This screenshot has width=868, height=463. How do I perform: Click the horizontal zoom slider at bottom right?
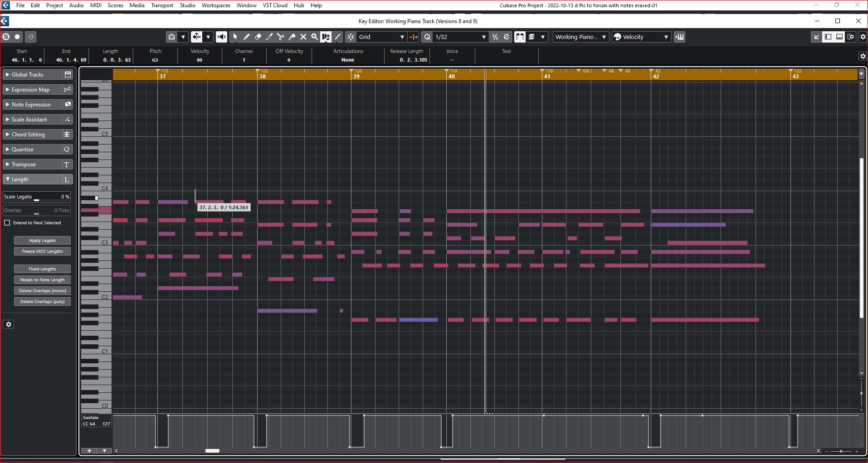coord(841,451)
